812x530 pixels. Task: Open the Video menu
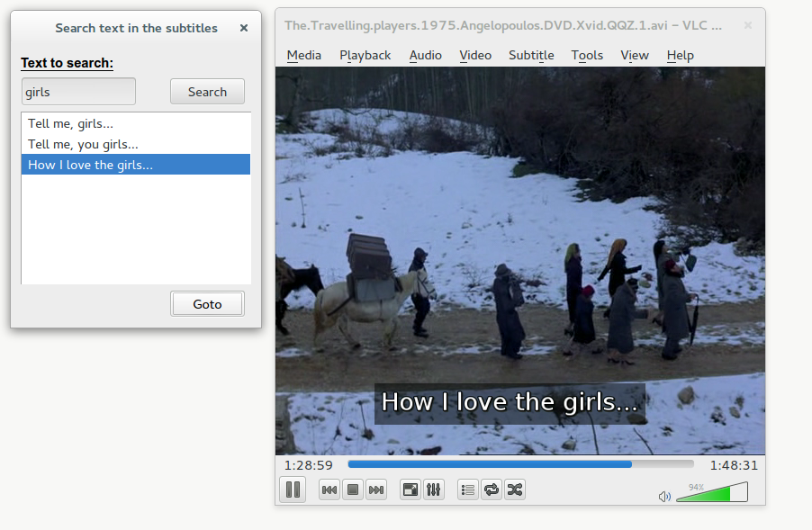475,56
